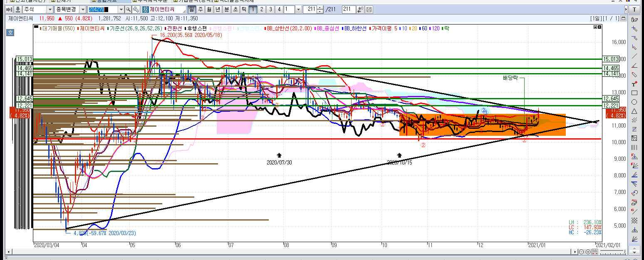Image resolution: width=644 pixels, height=260 pixels.
Task: Click the 15,013 price level label on right axis
Action: click(611, 59)
